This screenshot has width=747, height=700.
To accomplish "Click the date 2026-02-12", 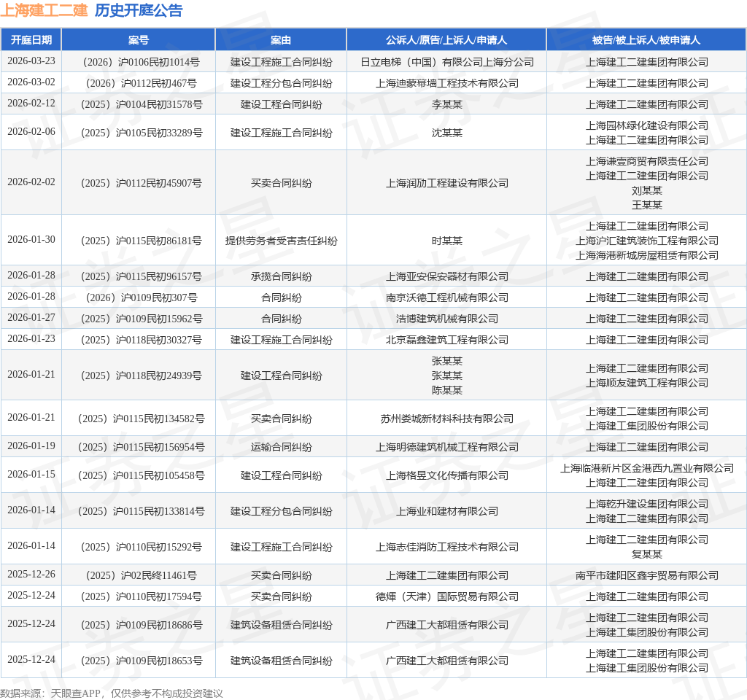I will coord(31,104).
